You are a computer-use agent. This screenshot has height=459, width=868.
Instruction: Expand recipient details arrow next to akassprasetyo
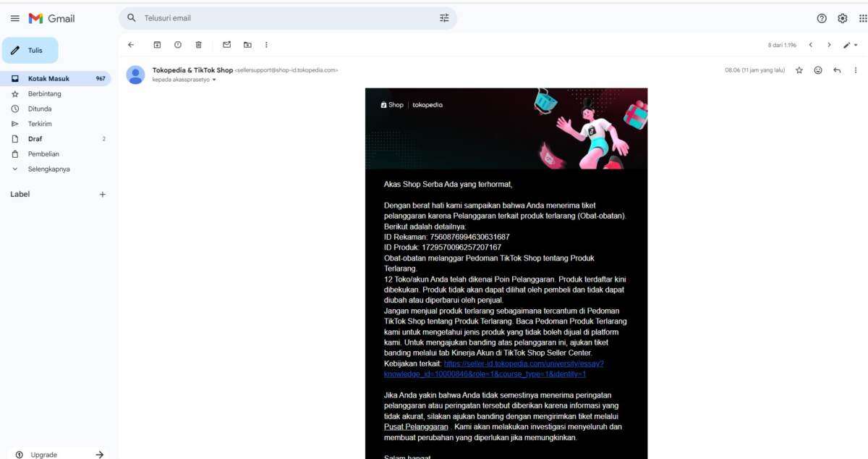pyautogui.click(x=214, y=80)
